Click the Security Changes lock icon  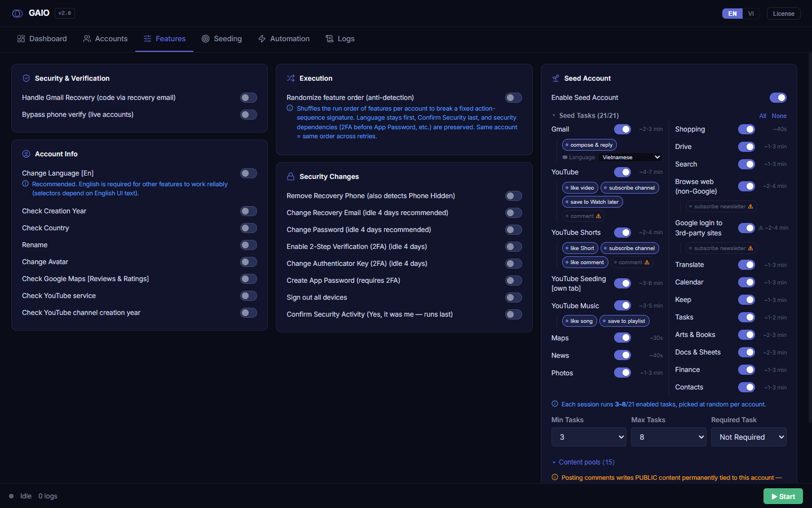coord(291,177)
